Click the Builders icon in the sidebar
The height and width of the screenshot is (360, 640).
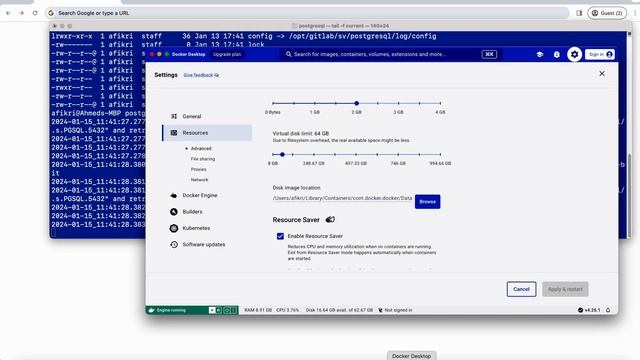pos(174,212)
